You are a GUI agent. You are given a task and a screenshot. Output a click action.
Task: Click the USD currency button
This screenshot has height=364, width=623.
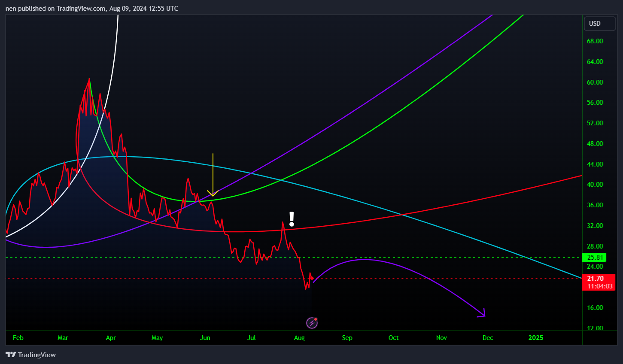pos(599,24)
